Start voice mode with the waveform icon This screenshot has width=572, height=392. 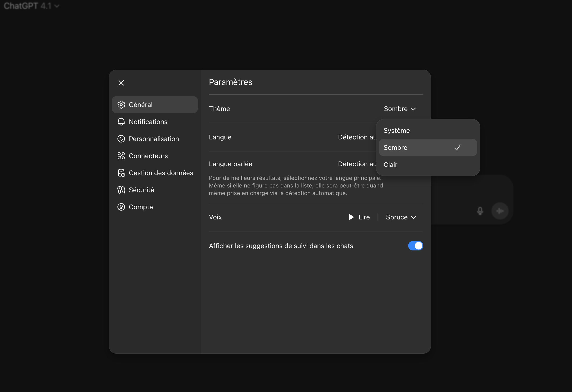tap(500, 211)
